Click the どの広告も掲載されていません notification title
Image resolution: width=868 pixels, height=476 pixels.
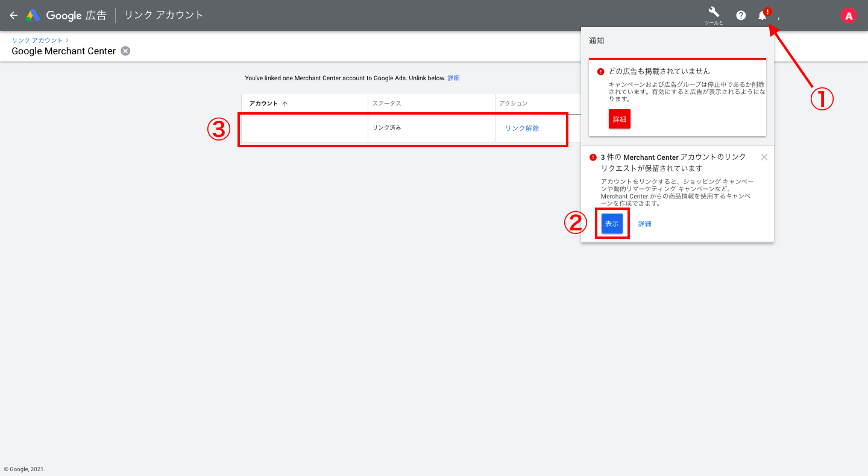(x=659, y=71)
